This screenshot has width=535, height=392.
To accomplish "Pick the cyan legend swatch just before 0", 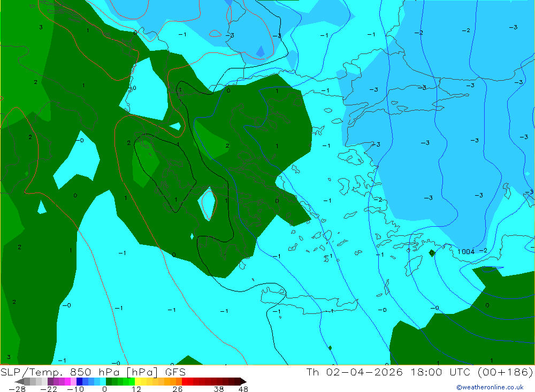I will (x=103, y=381).
